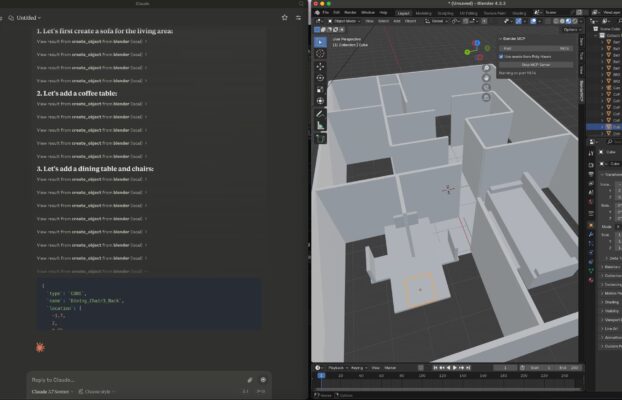
Task: Open Claude chat settings sliders icon
Action: 298,17
